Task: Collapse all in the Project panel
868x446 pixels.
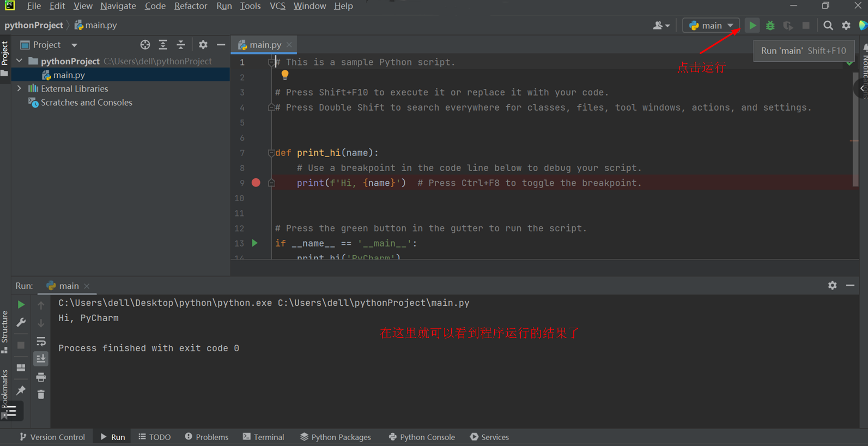Action: click(x=181, y=45)
